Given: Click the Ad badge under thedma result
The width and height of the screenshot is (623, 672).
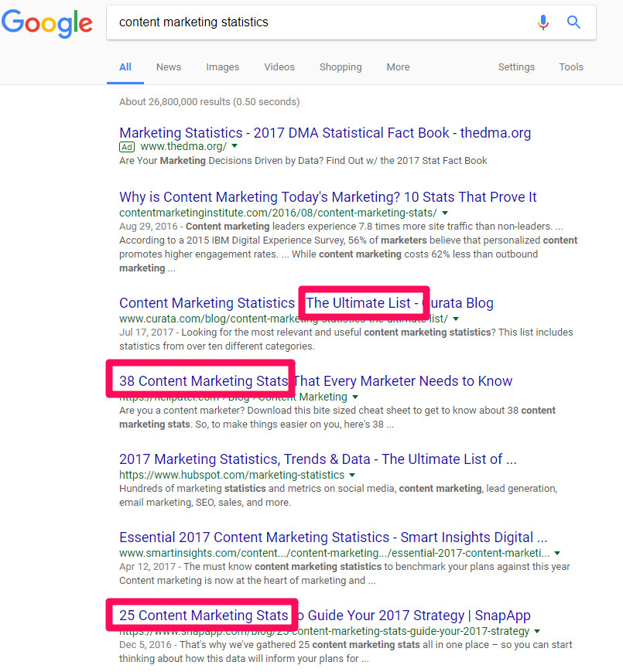Looking at the screenshot, I should tap(126, 147).
